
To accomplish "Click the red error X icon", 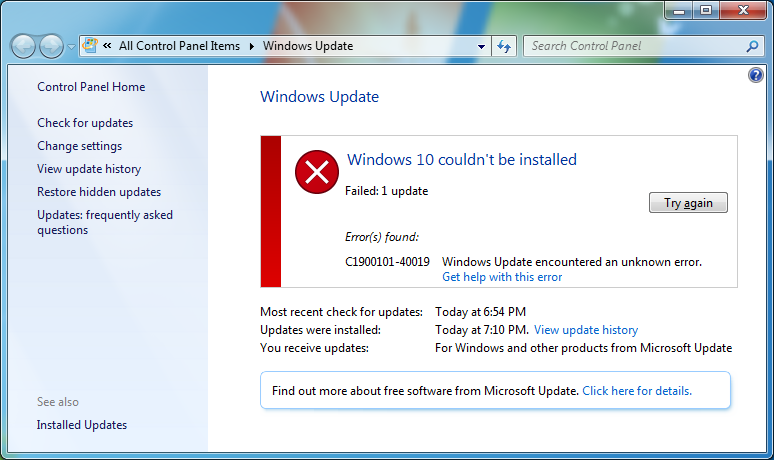I will click(x=317, y=173).
